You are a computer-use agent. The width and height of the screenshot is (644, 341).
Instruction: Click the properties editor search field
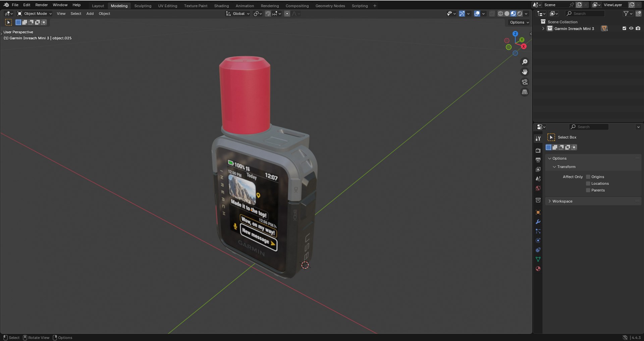pyautogui.click(x=589, y=127)
